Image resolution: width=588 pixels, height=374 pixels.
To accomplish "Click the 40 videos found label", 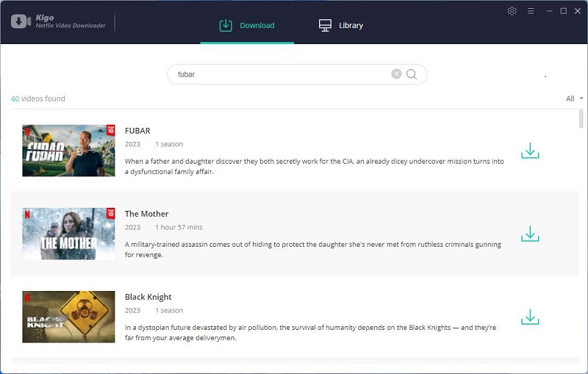I will (38, 98).
